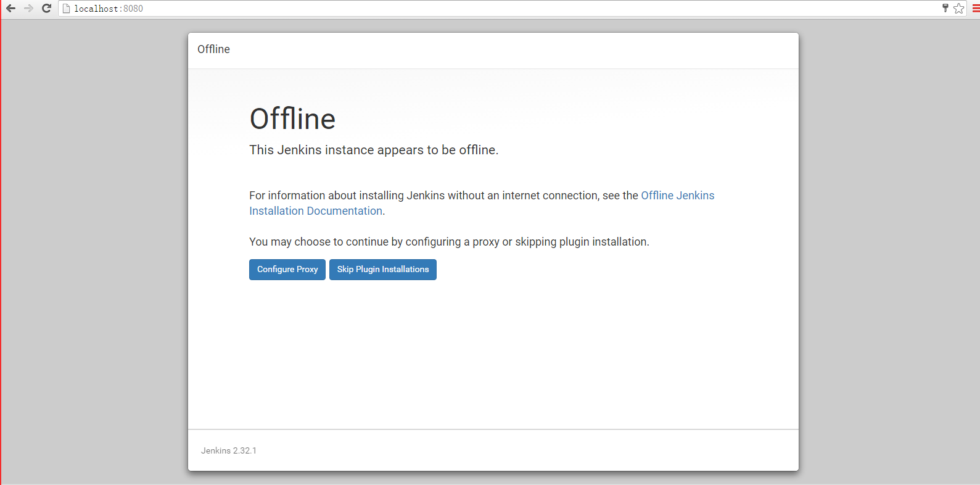The height and width of the screenshot is (485, 980).
Task: Reload the localhost:8080 page
Action: coord(46,9)
